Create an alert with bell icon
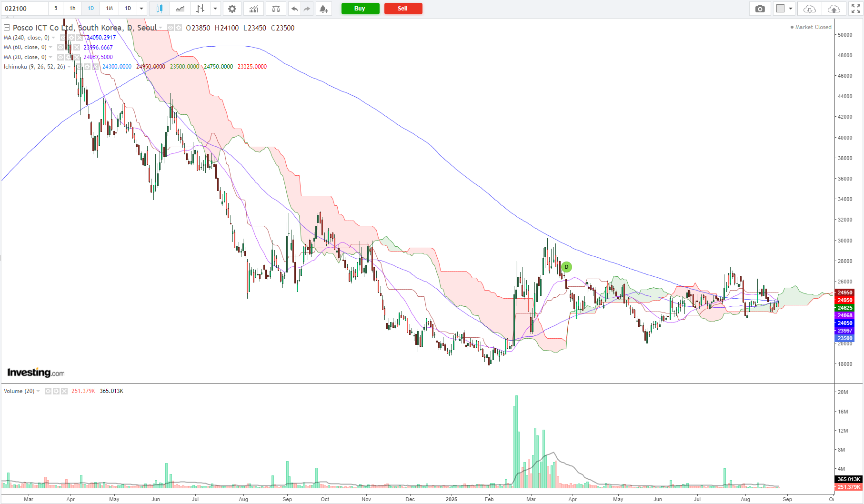The width and height of the screenshot is (864, 504). (x=324, y=9)
